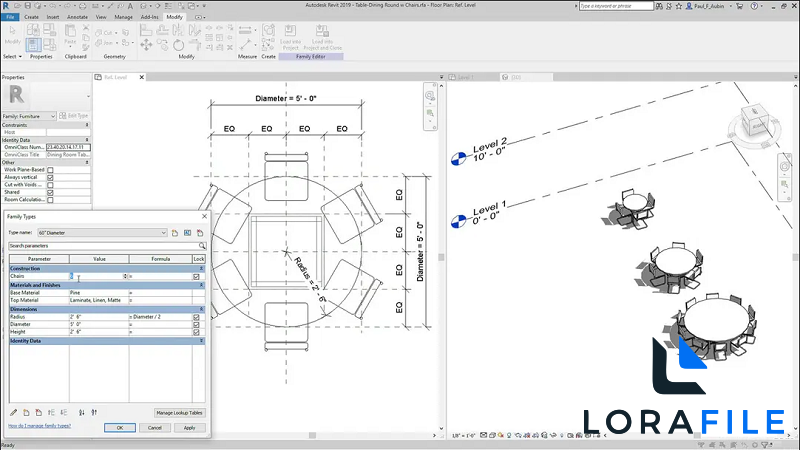800x450 pixels.
Task: Toggle the Shared checkbox
Action: 50,193
